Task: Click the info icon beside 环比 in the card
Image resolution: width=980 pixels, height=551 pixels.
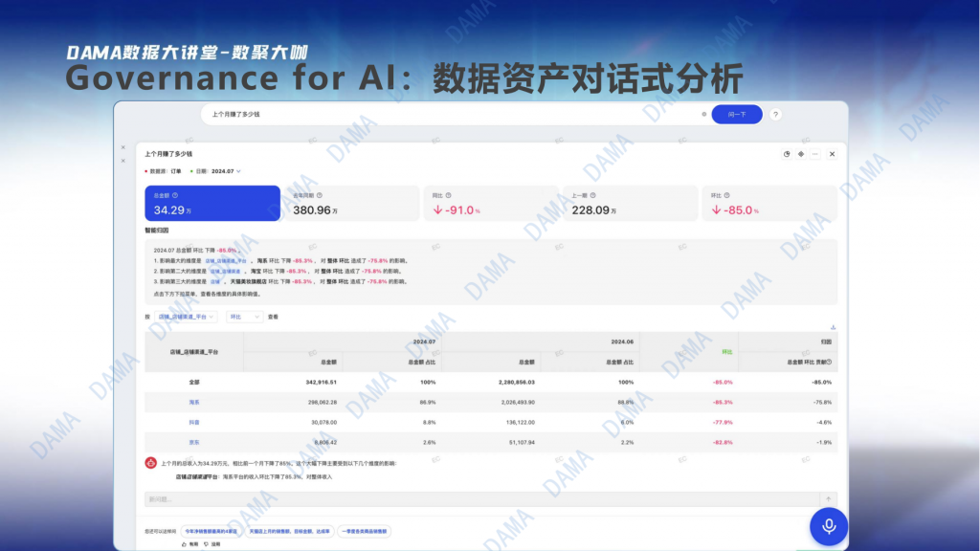Action: pos(727,195)
